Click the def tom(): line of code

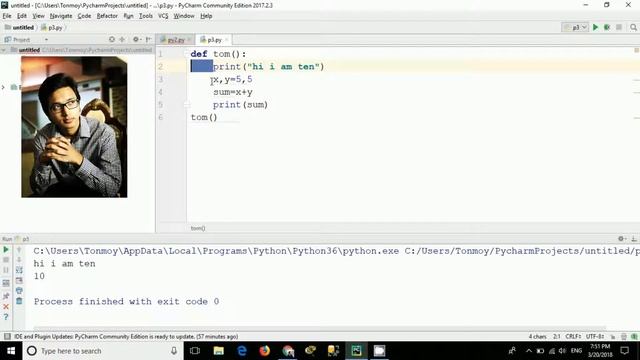click(218, 54)
